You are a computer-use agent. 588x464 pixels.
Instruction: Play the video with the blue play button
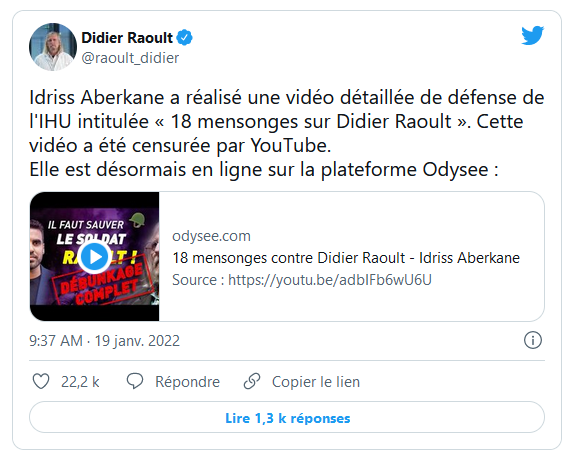tap(94, 257)
